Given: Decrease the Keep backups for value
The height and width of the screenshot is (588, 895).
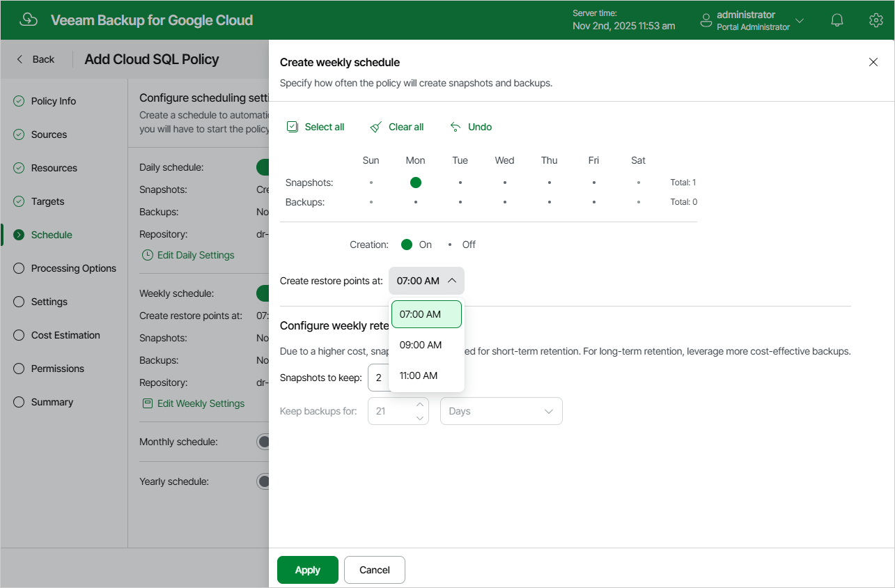Looking at the screenshot, I should [x=420, y=418].
